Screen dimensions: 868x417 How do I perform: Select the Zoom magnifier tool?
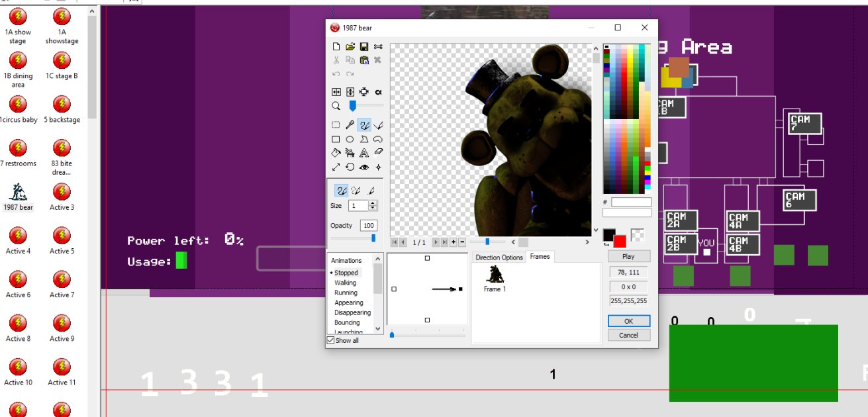pos(336,106)
